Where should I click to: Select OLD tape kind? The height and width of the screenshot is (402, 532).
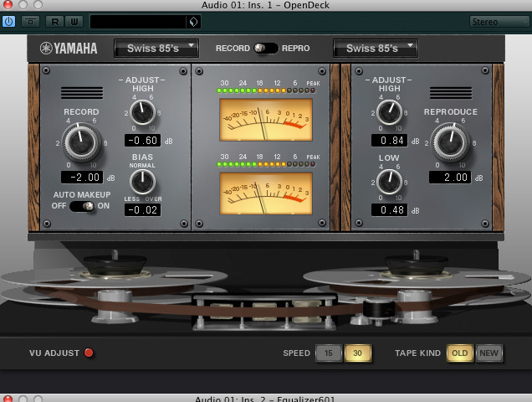460,353
